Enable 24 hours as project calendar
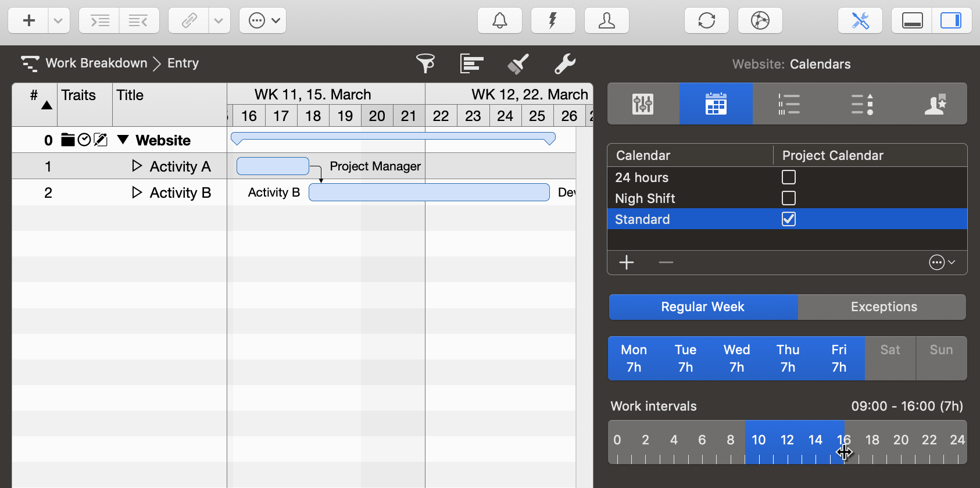This screenshot has height=488, width=980. (788, 177)
